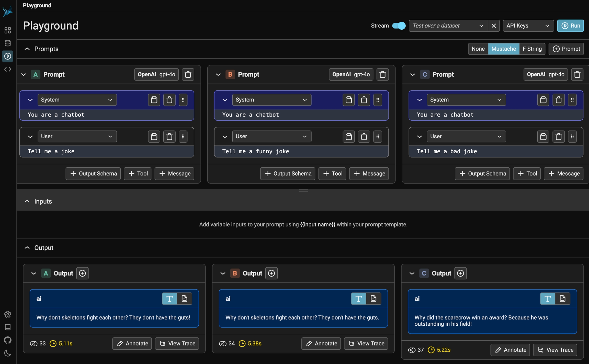The height and width of the screenshot is (364, 589).
Task: Add an evaluator via plus icon on Output A
Action: tap(82, 273)
